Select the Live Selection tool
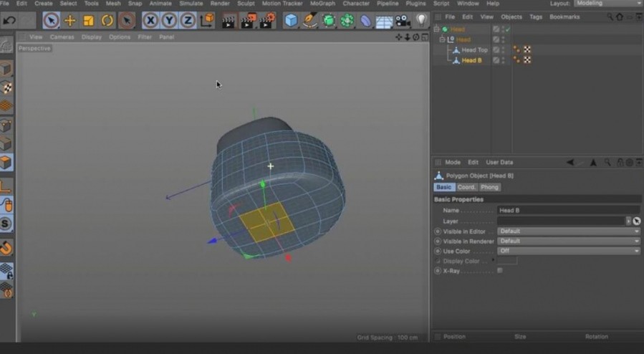This screenshot has width=644, height=354. (x=51, y=20)
